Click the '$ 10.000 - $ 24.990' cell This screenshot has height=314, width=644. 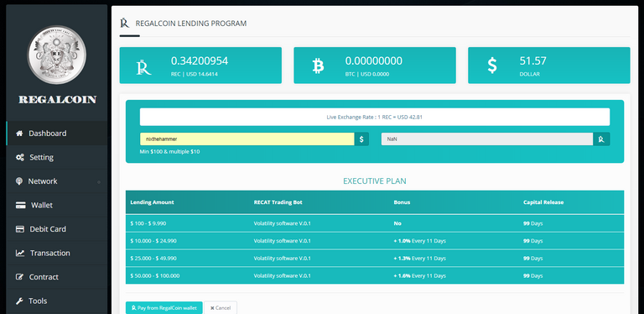click(153, 241)
